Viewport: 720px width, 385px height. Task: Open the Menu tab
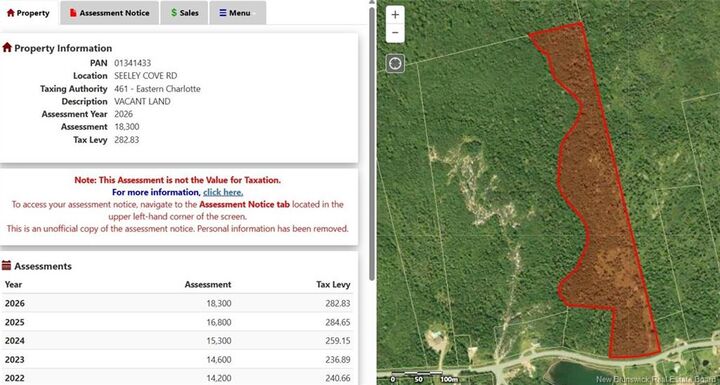point(237,13)
